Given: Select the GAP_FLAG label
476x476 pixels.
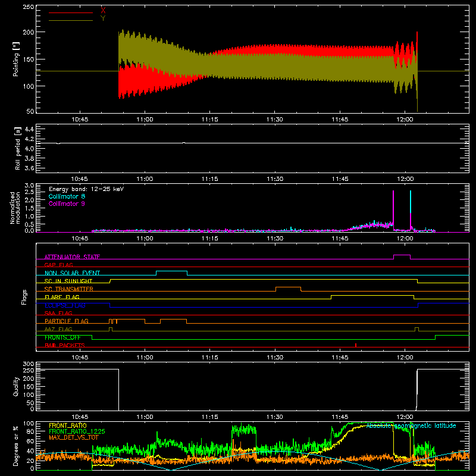Looking at the screenshot, I should (x=58, y=265).
